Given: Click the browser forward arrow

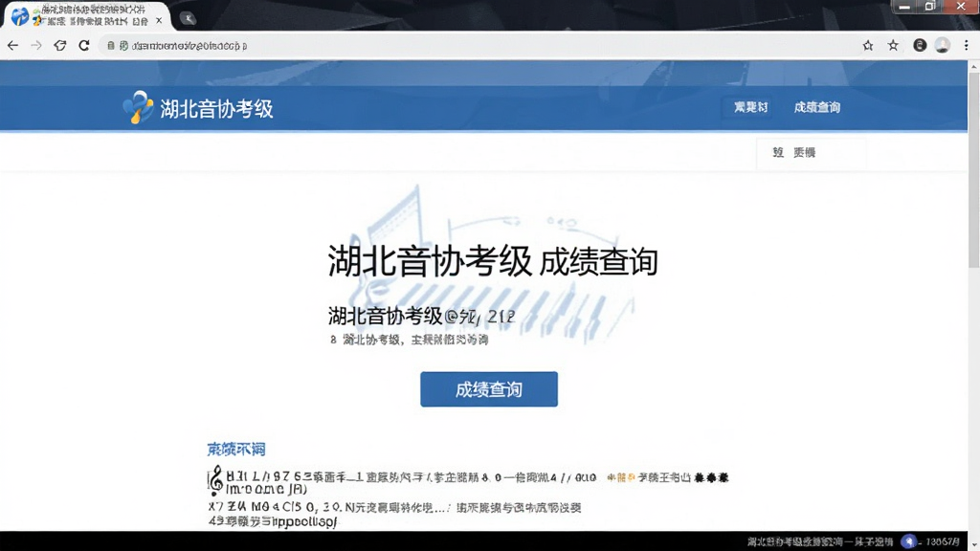Looking at the screenshot, I should [36, 46].
